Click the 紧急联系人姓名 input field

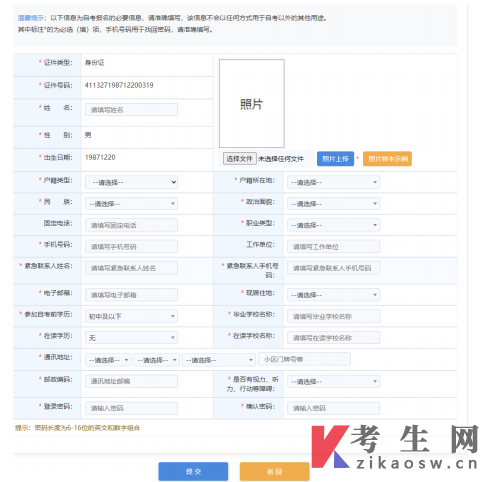pyautogui.click(x=131, y=268)
